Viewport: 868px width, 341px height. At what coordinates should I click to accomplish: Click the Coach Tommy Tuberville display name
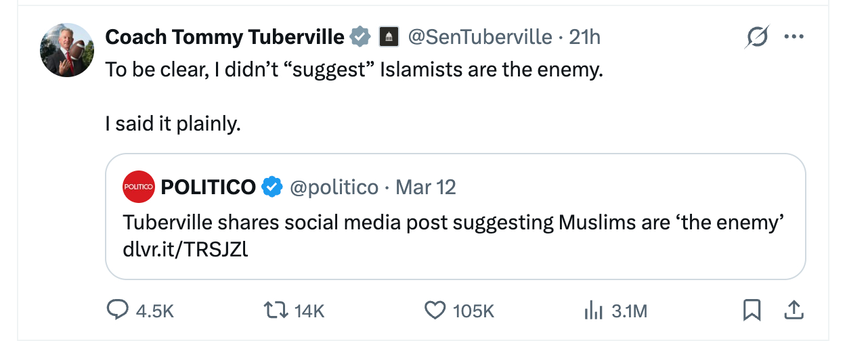(224, 37)
